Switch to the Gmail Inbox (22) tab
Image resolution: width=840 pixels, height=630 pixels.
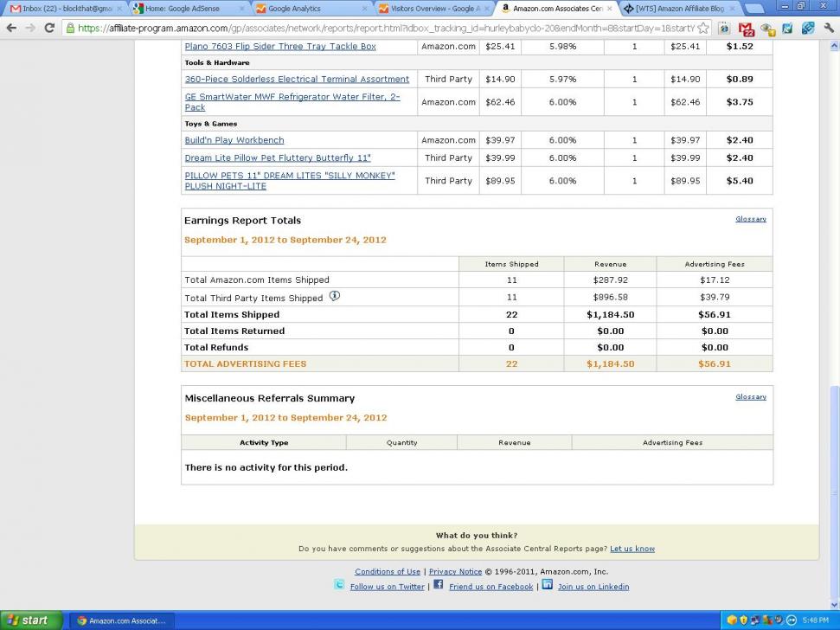click(x=66, y=9)
